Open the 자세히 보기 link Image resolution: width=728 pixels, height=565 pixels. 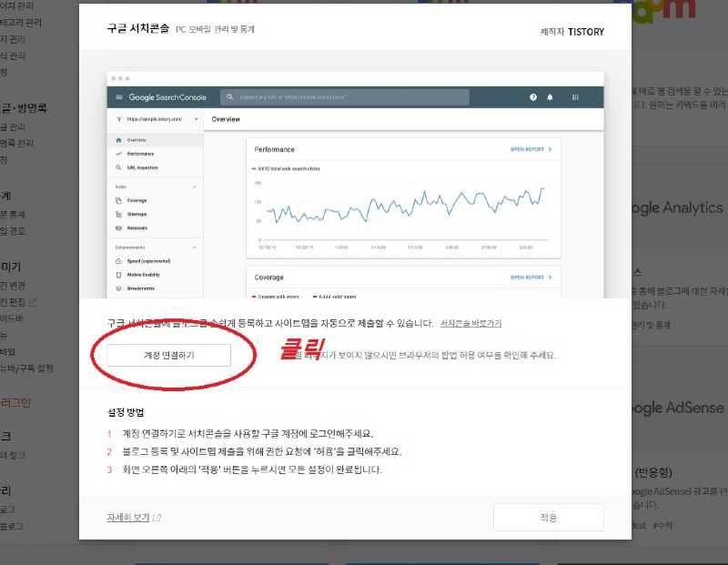(x=128, y=517)
